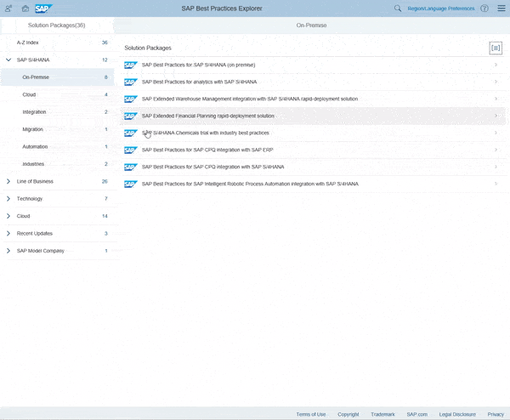The image size is (510, 420).
Task: Open SAP Extended Financial Planning rapid-deployment solution
Action: (208, 116)
